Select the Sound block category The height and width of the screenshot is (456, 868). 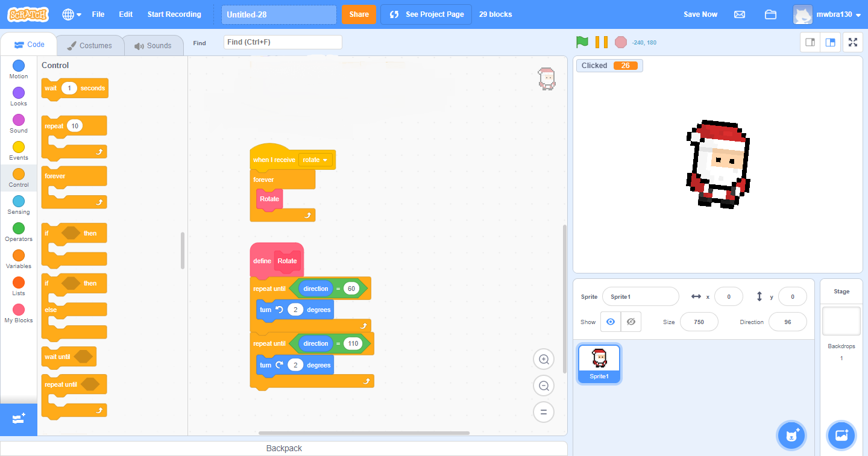pyautogui.click(x=19, y=123)
